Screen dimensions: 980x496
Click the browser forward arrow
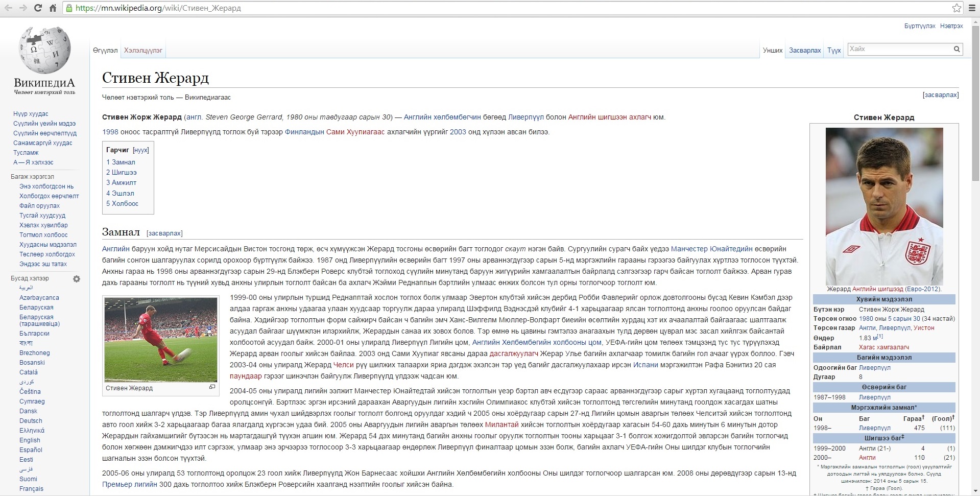tap(23, 8)
